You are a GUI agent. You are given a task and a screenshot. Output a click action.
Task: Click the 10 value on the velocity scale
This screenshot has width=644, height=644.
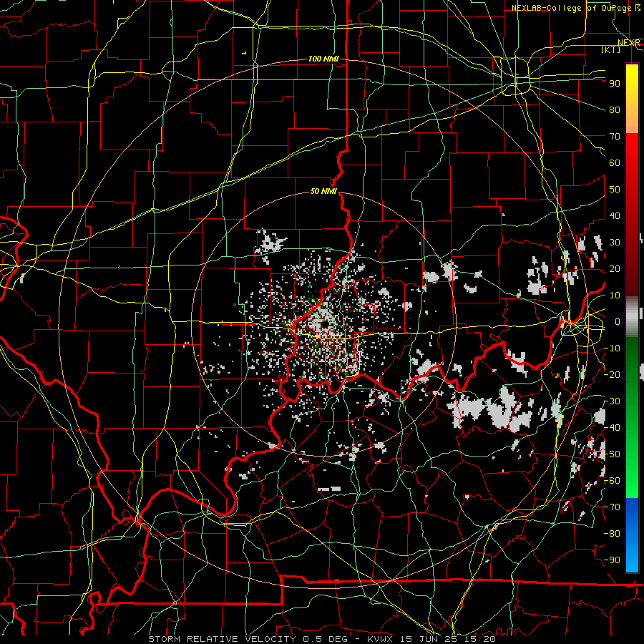pos(615,296)
